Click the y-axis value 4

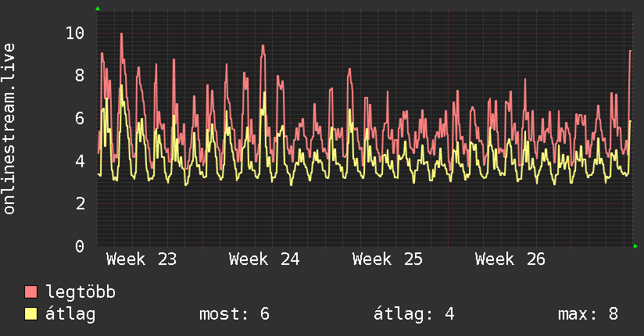(80, 161)
